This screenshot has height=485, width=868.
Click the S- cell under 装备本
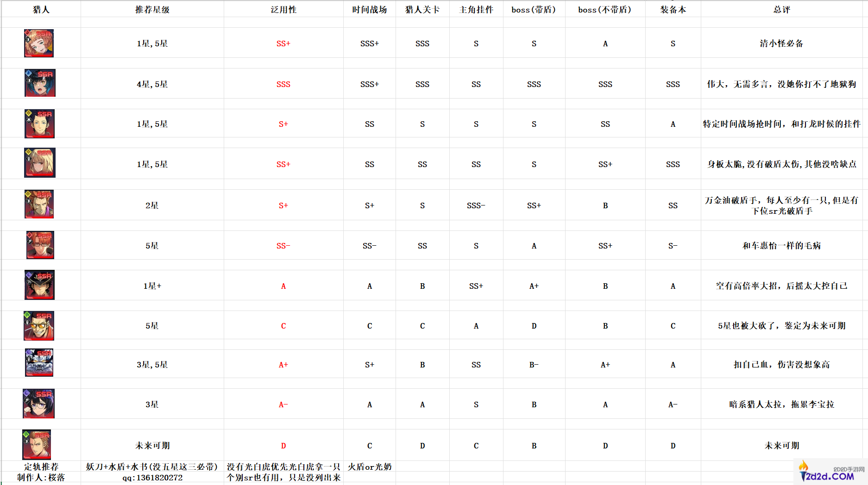(673, 245)
